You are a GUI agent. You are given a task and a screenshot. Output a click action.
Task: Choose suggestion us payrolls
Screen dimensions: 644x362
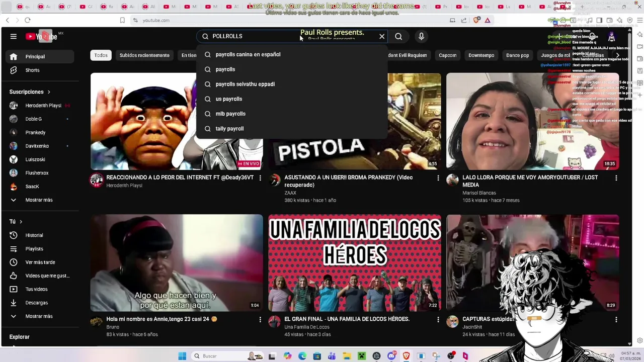(x=292, y=99)
